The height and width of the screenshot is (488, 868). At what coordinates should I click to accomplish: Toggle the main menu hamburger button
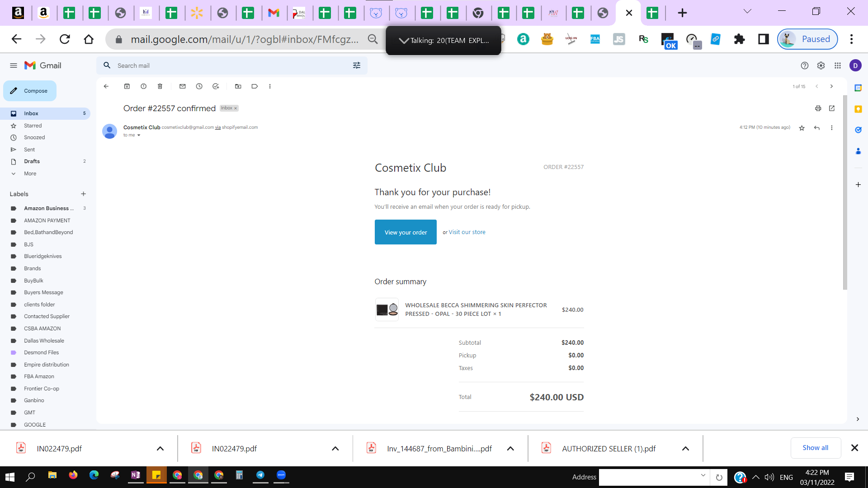(14, 66)
